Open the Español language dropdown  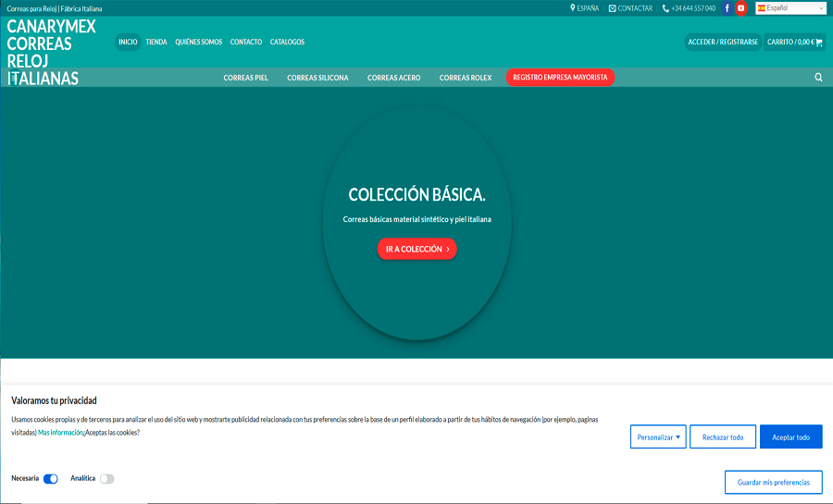[790, 8]
